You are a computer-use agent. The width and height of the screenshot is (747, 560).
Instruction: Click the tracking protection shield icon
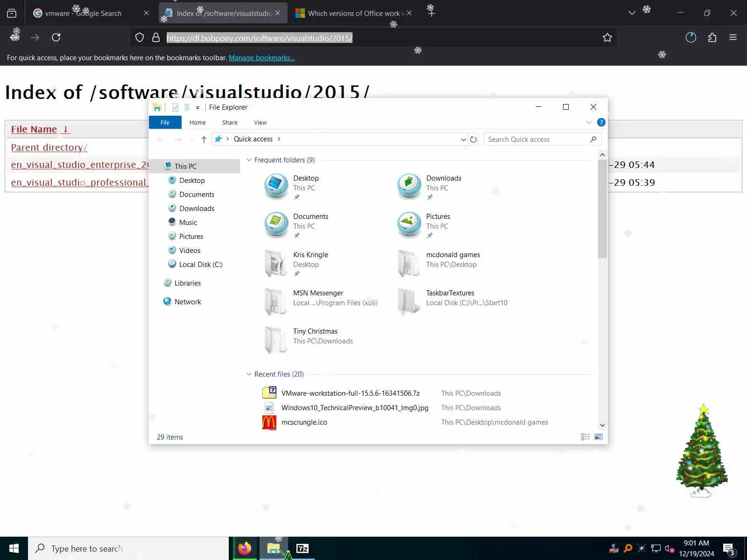pos(139,37)
